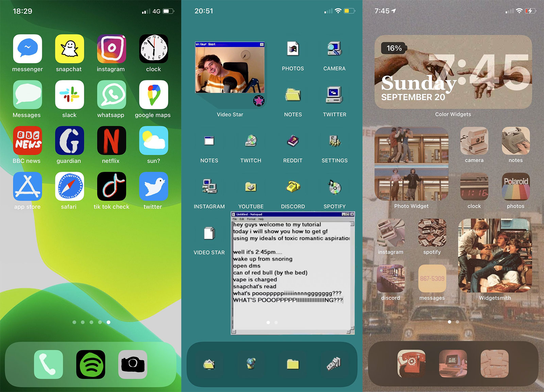This screenshot has width=544, height=392.
Task: Launch retro INSTAGRAM network icon
Action: [x=209, y=186]
